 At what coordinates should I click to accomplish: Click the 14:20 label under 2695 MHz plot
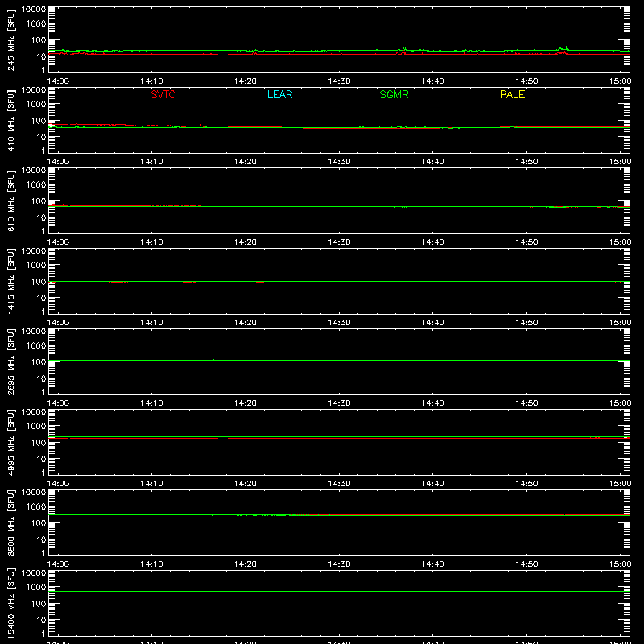coord(246,403)
